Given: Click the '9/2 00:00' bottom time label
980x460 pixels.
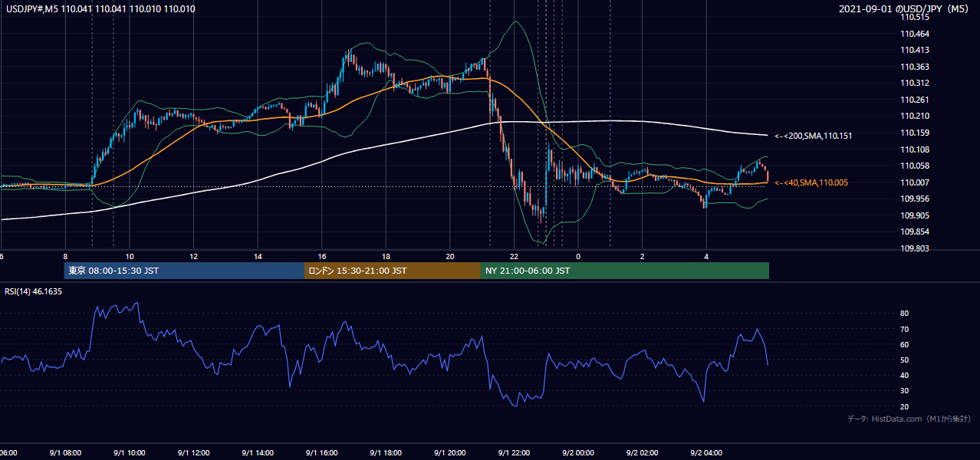Looking at the screenshot, I should (x=578, y=453).
